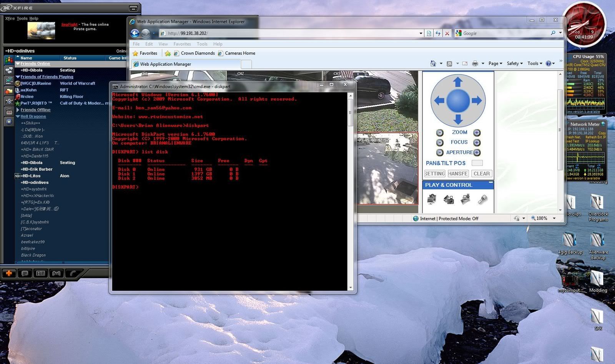Click the Internet Explorer back button

click(135, 33)
